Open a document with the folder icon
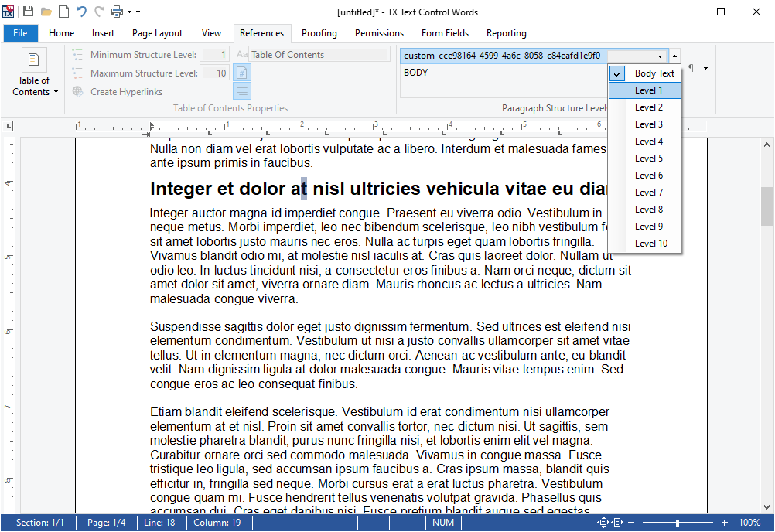 (46, 12)
